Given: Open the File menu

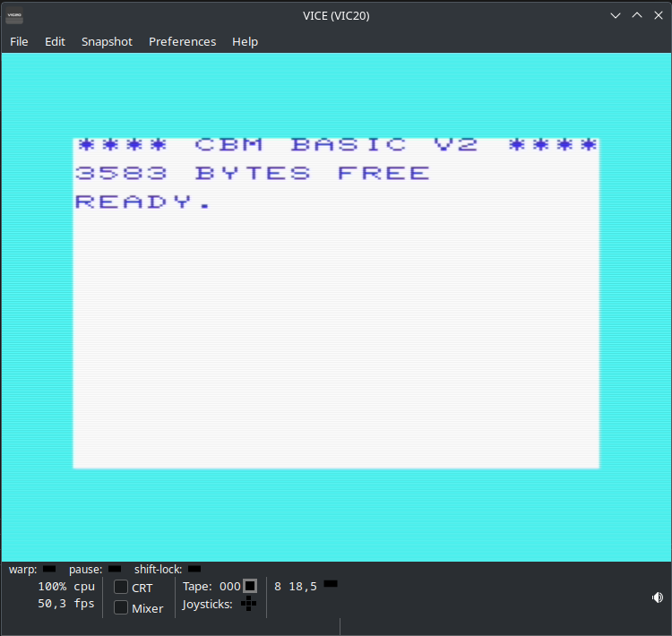Looking at the screenshot, I should pos(19,41).
